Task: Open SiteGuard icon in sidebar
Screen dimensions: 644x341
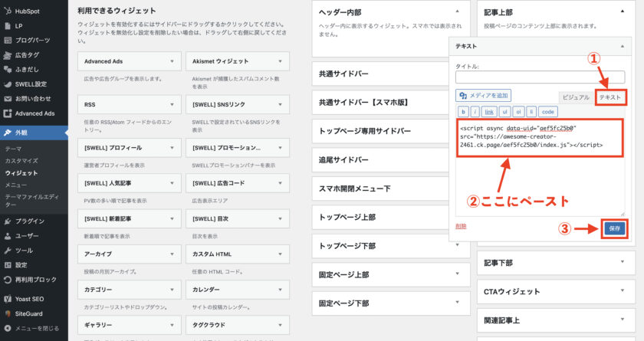Action: pyautogui.click(x=8, y=313)
